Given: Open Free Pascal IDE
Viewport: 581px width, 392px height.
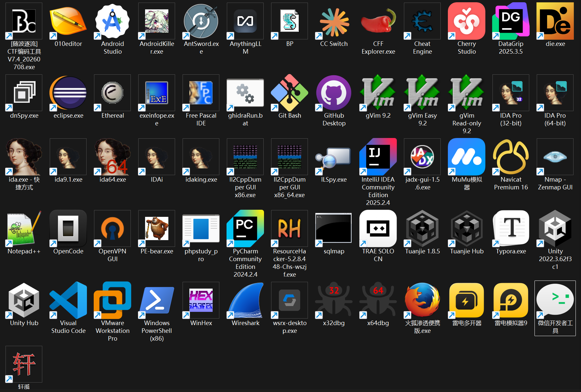Looking at the screenshot, I should (x=201, y=93).
